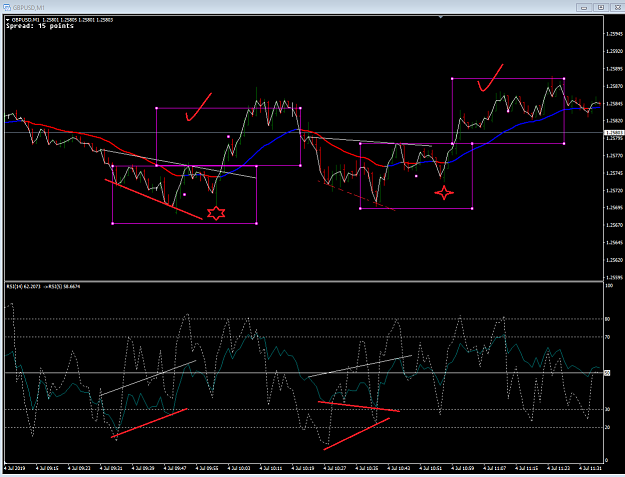Click the RSI(14) indicator label
The image size is (625, 477).
tap(24, 287)
